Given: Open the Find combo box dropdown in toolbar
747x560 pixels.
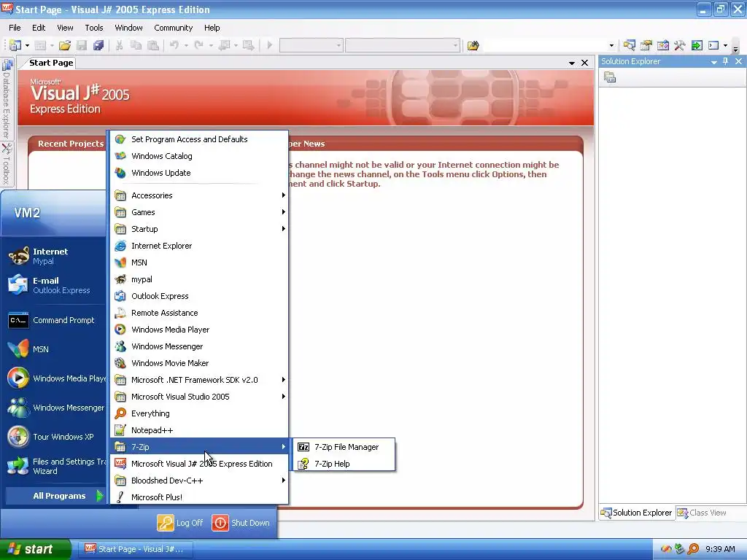Looking at the screenshot, I should click(x=612, y=46).
